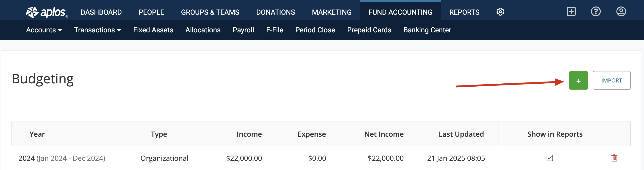Screen dimensions: 644x170
Task: Open the user profile icon
Action: click(x=621, y=11)
